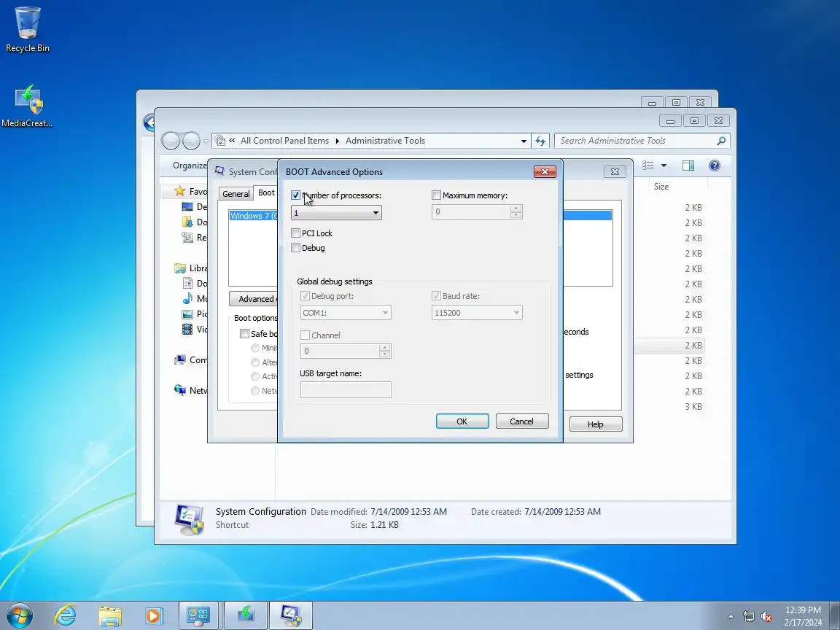Switch to MediaCreation tool taskbar item
This screenshot has height=630, width=840.
tap(245, 615)
